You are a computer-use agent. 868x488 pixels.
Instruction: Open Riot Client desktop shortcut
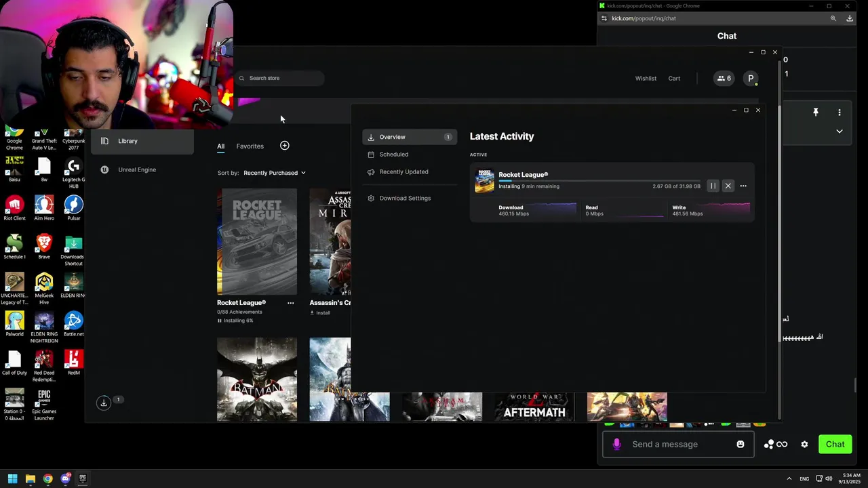(x=14, y=208)
